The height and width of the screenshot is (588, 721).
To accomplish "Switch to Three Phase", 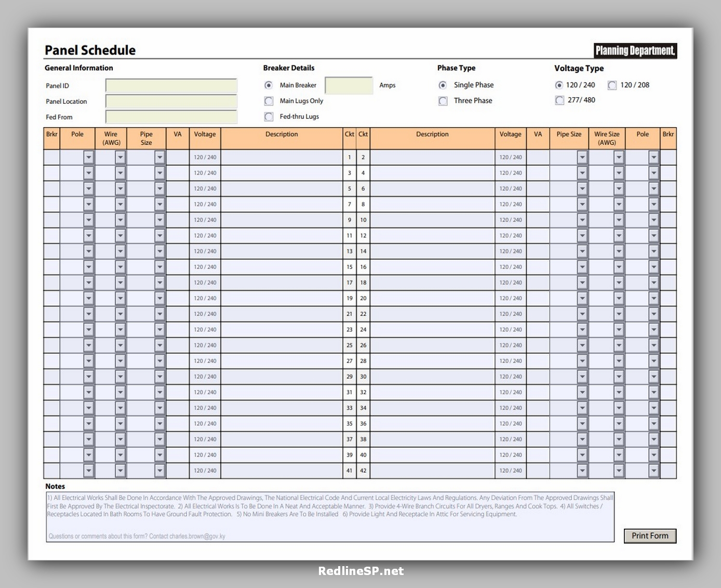I will (443, 100).
